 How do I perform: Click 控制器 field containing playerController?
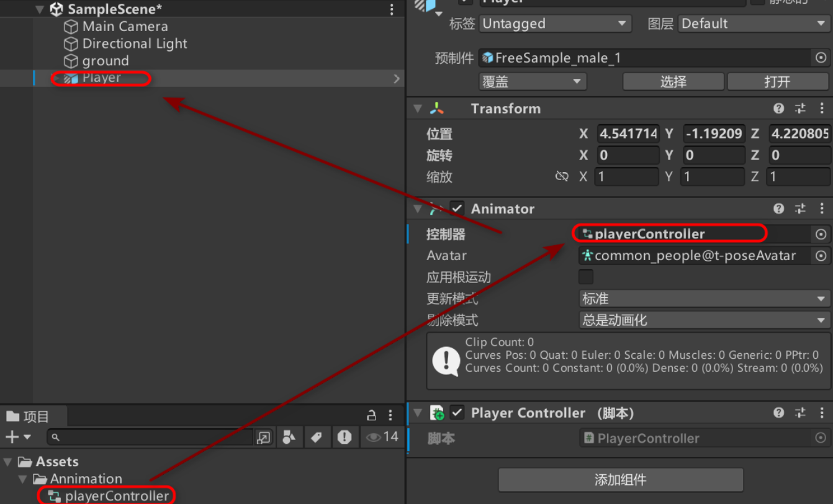point(695,234)
